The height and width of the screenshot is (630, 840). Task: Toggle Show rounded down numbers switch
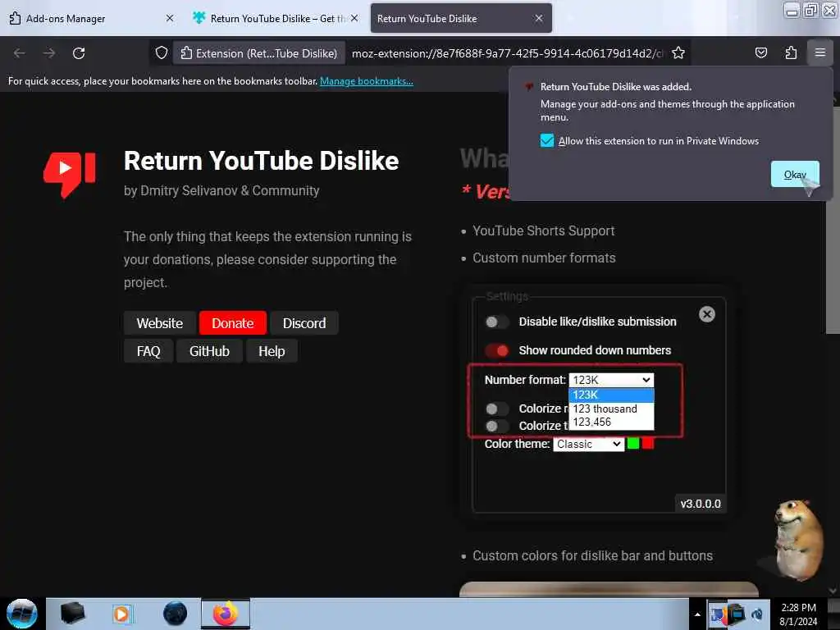tap(496, 350)
